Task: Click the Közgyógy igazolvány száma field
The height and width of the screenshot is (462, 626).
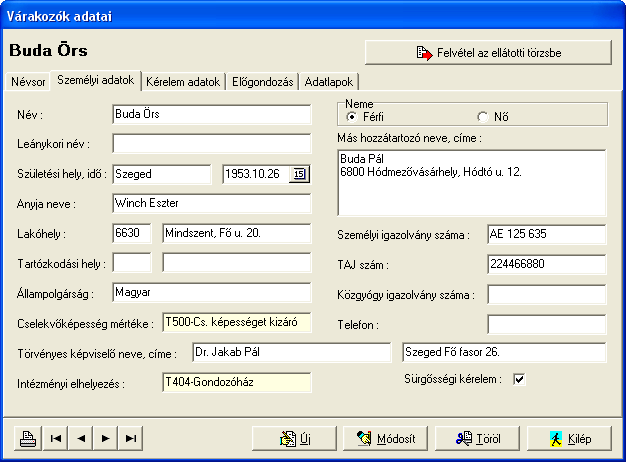Action: coord(547,294)
